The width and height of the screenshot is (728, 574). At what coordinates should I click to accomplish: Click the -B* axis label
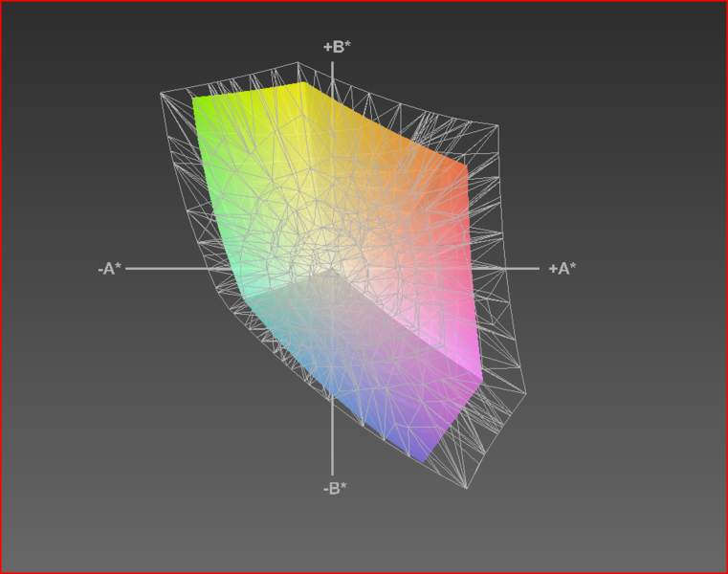[x=335, y=489]
